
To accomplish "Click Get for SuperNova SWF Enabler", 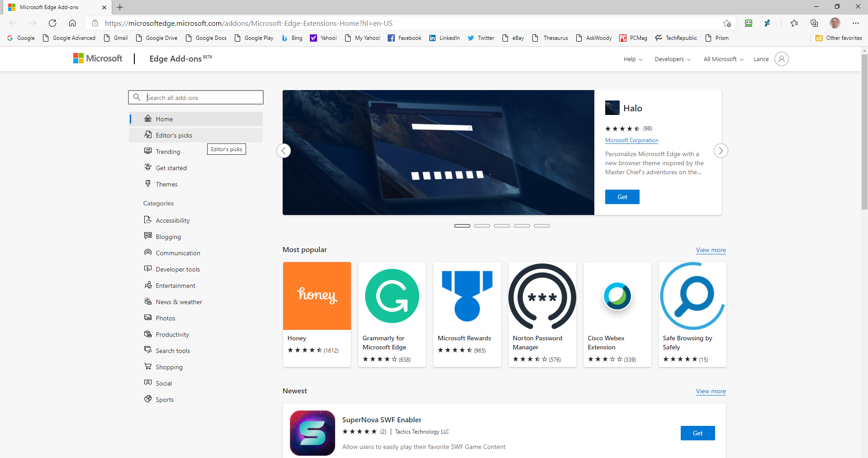I will pos(697,433).
